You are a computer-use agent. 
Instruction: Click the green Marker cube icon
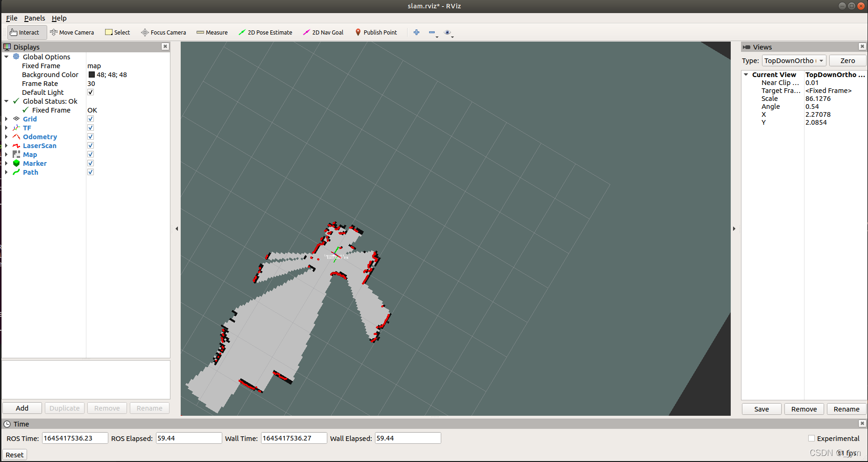click(16, 163)
